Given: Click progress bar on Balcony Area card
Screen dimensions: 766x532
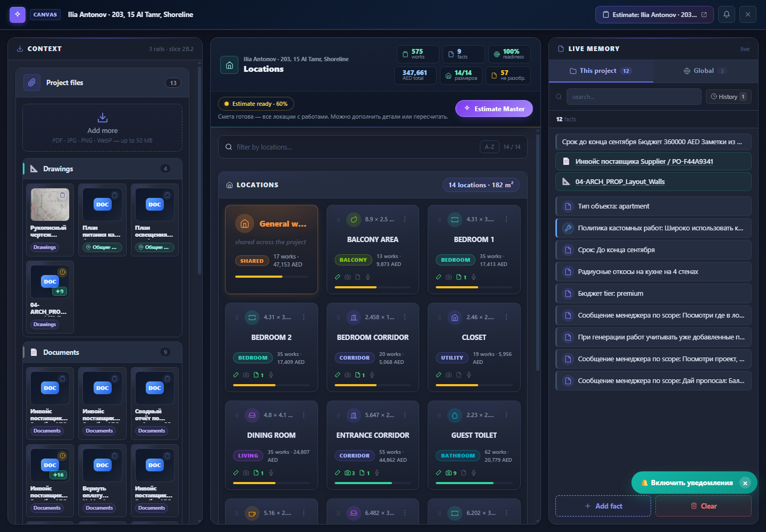Looking at the screenshot, I should click(372, 287).
